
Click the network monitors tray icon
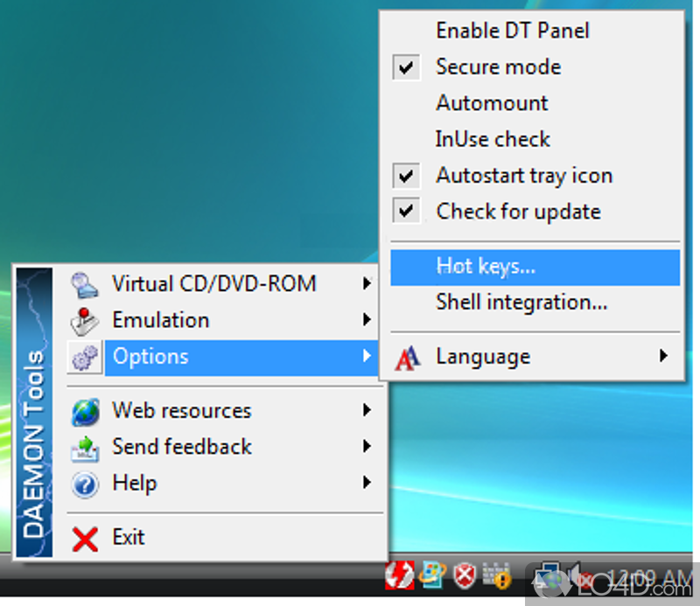click(548, 576)
